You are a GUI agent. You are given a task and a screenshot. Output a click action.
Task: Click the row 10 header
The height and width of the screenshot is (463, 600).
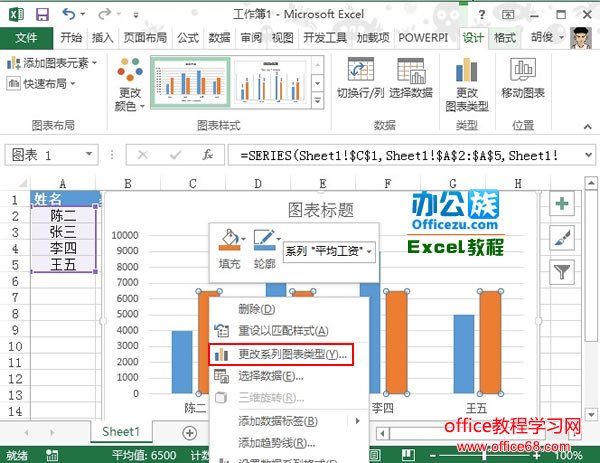pos(15,346)
